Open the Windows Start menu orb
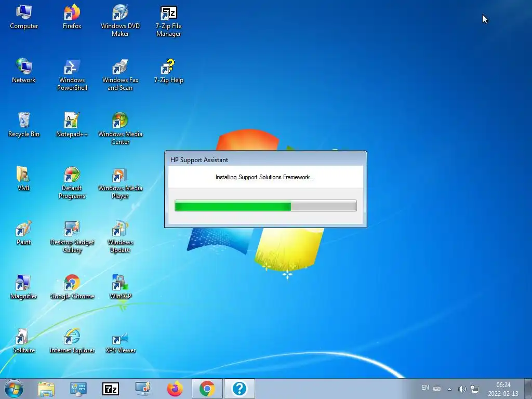Screen dimensions: 532x399 [x=14, y=389]
